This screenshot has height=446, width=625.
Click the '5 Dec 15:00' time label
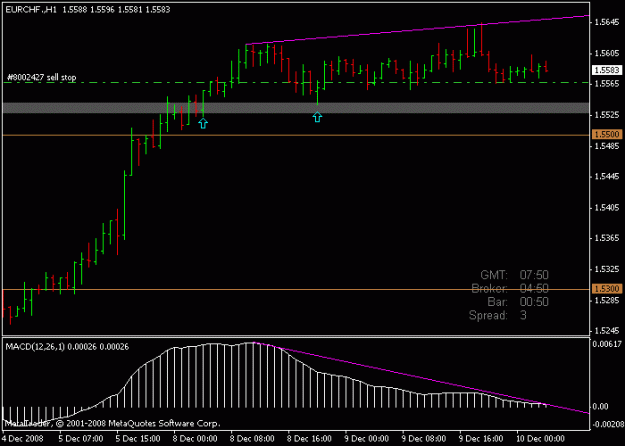coord(138,439)
